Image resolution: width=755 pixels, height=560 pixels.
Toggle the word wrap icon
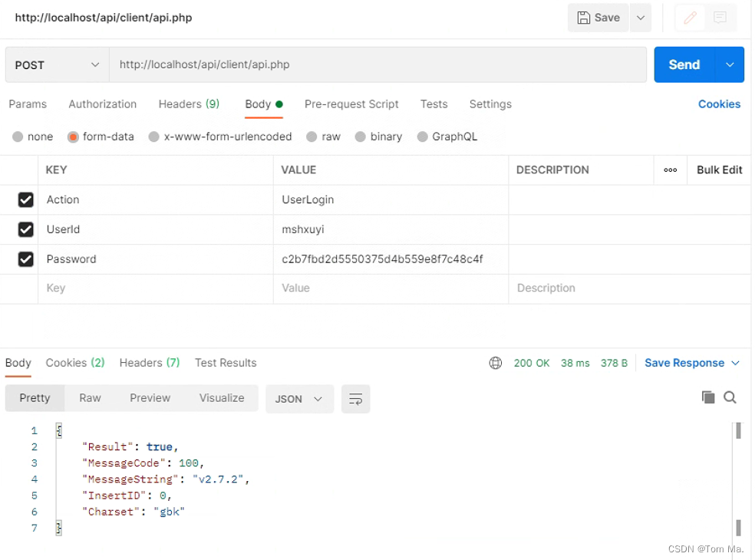355,399
